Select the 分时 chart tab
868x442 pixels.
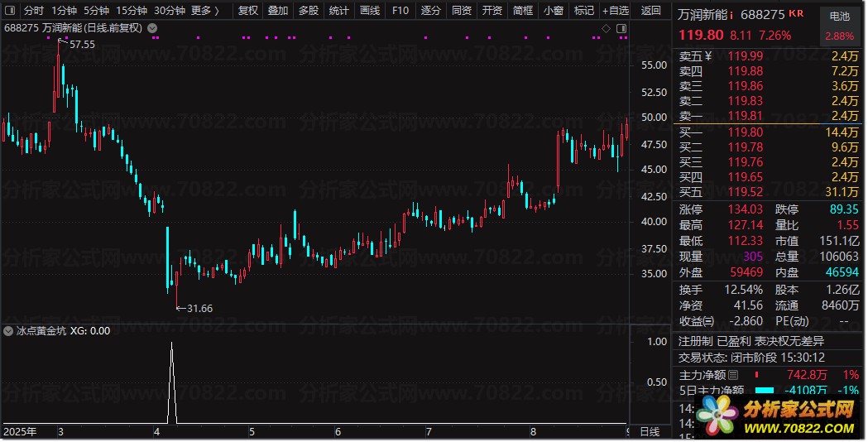pyautogui.click(x=33, y=11)
